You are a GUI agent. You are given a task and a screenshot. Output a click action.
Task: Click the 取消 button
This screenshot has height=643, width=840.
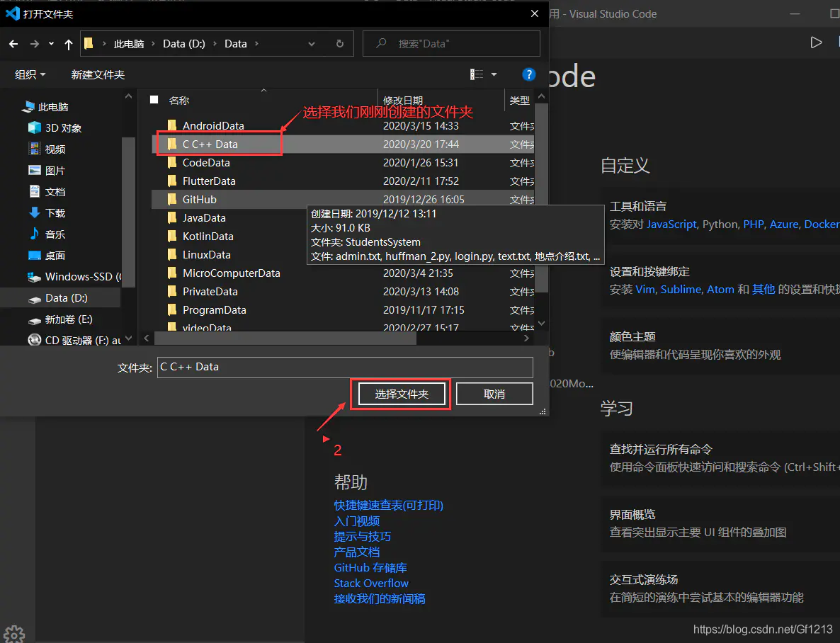point(494,394)
